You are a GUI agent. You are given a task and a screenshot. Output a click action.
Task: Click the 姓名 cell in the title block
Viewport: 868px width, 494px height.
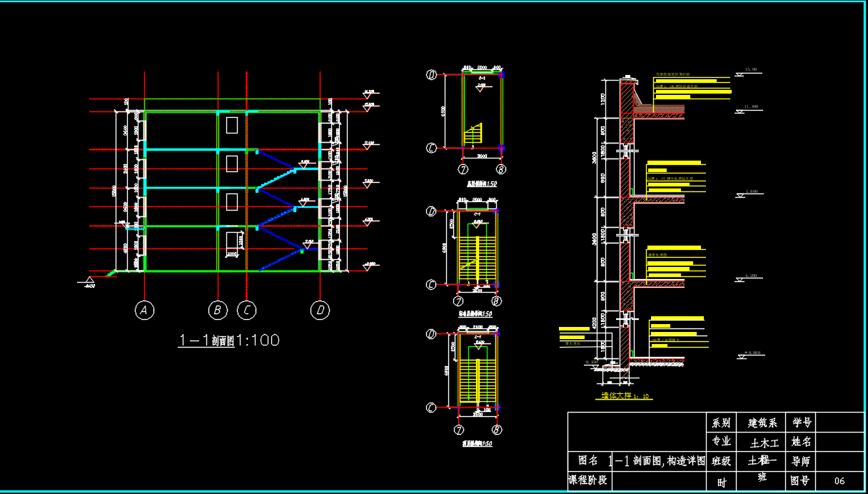click(802, 442)
